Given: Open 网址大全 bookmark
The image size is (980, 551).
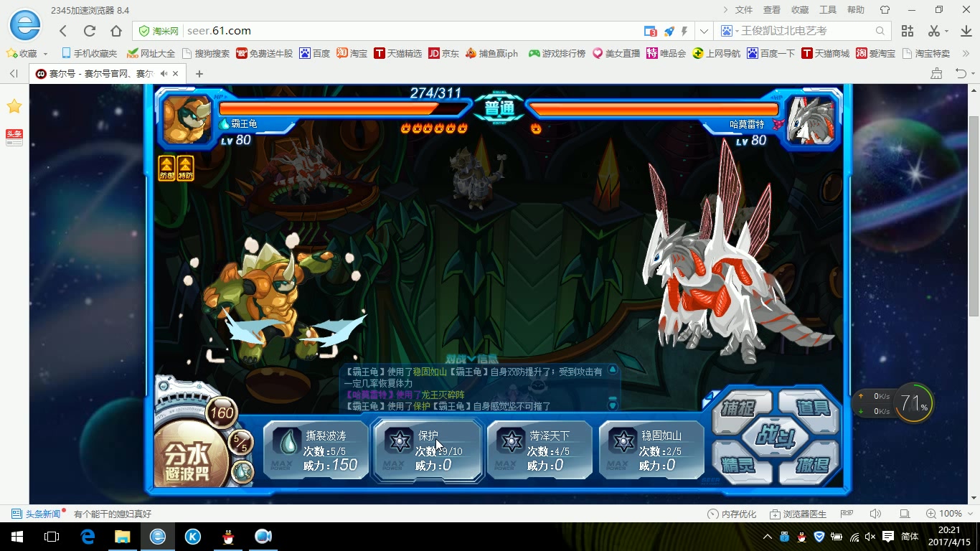Looking at the screenshot, I should (151, 54).
